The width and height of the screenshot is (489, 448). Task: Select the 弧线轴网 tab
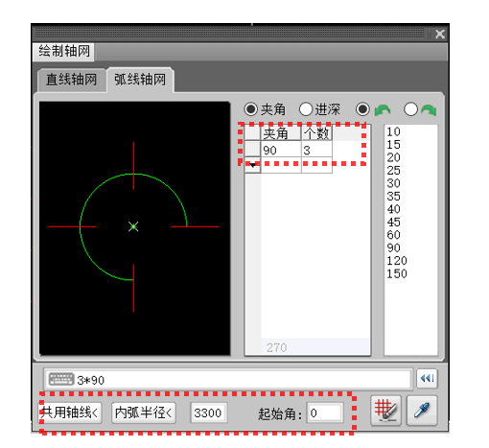(x=140, y=80)
